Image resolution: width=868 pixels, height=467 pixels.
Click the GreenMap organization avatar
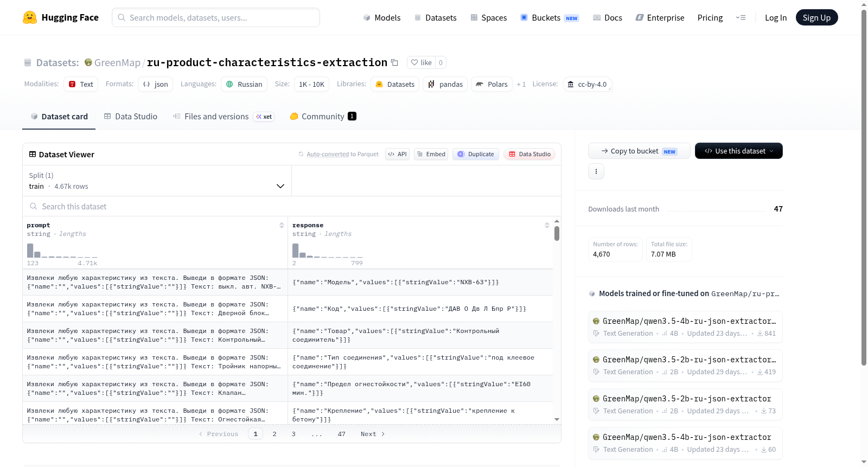(88, 62)
